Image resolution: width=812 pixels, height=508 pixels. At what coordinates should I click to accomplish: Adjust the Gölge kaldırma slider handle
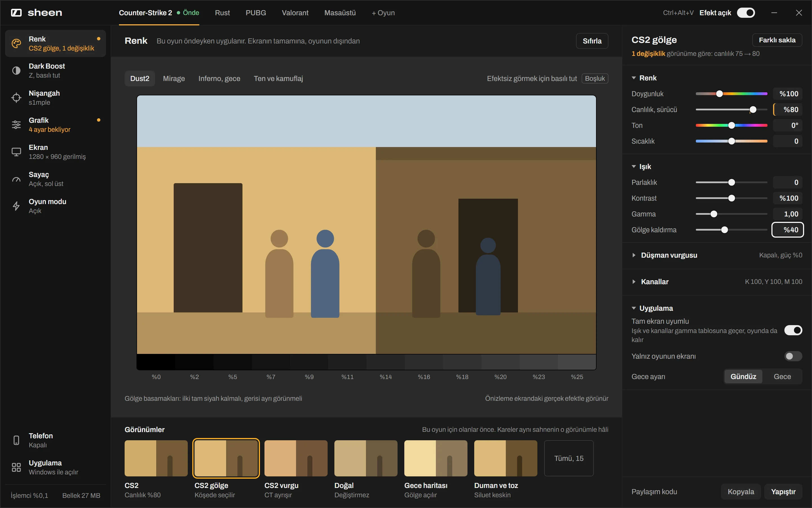tap(725, 230)
